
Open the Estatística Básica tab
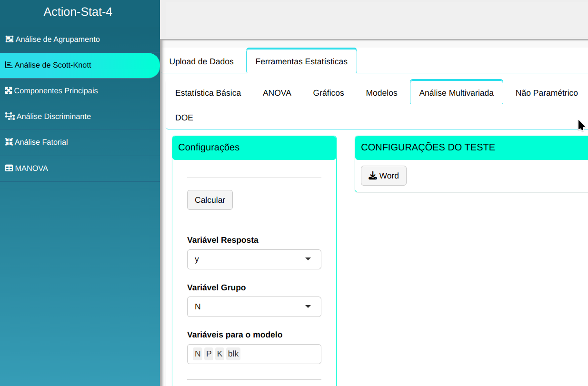[x=208, y=93]
